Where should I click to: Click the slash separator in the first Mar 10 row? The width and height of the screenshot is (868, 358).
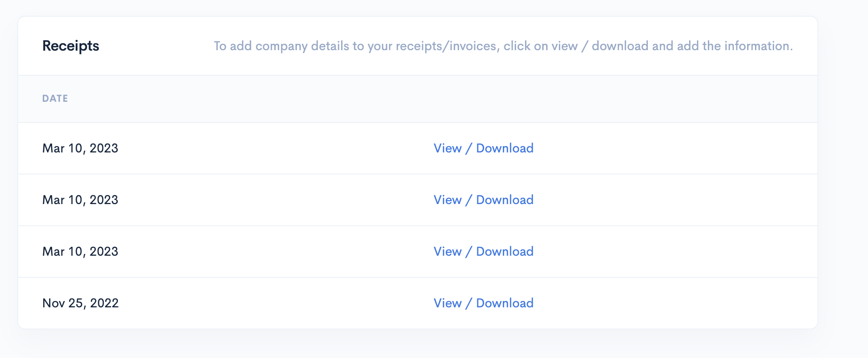point(469,148)
